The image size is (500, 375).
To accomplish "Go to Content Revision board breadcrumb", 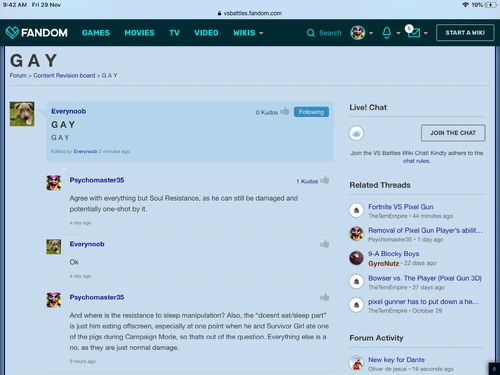I will point(64,76).
